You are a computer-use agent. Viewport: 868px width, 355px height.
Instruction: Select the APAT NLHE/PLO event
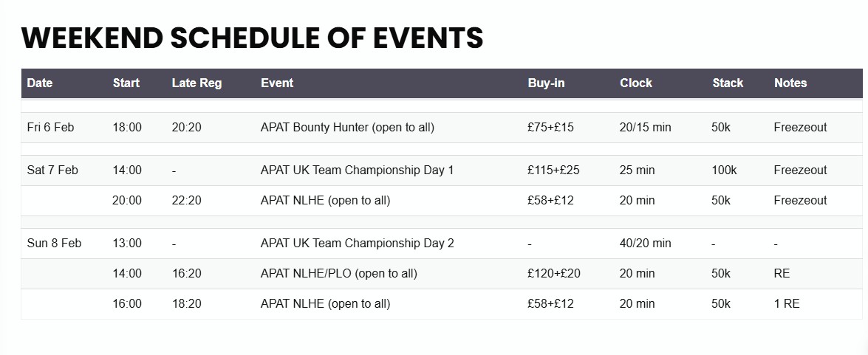click(x=338, y=274)
